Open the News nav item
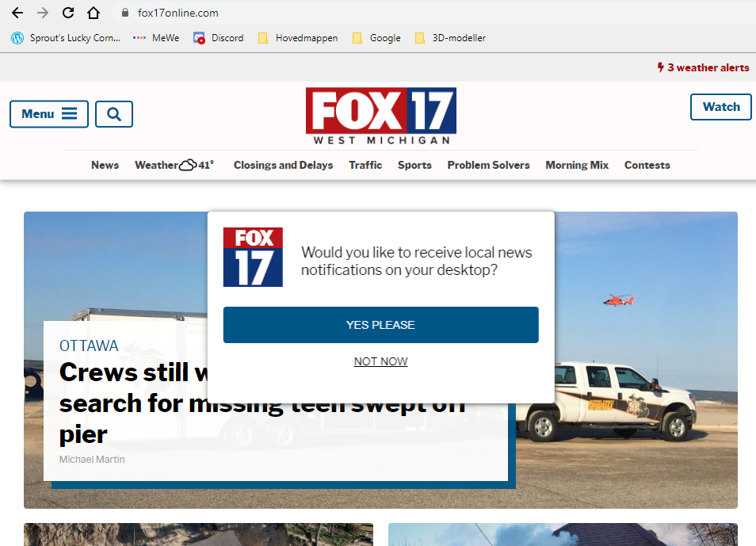This screenshot has width=756, height=546. [105, 165]
